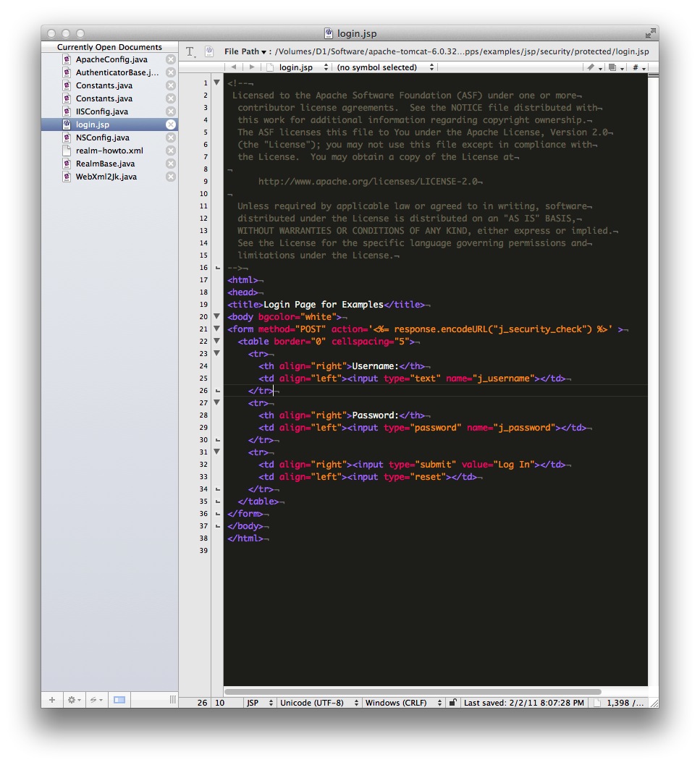Image resolution: width=700 pixels, height=765 pixels.
Task: Open the JSP language popup
Action: pyautogui.click(x=260, y=703)
